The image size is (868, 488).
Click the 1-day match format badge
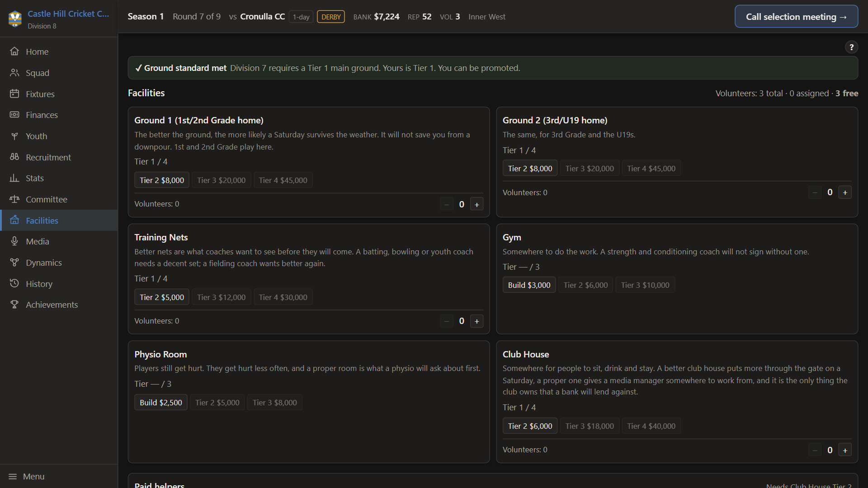point(301,17)
